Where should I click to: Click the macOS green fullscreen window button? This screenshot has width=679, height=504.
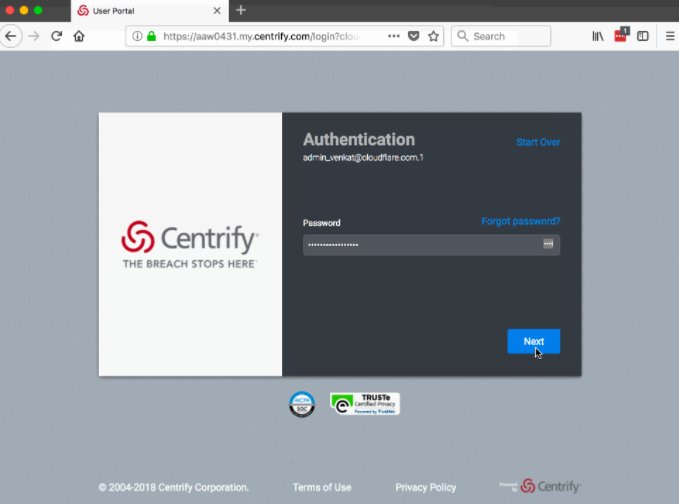[x=38, y=10]
